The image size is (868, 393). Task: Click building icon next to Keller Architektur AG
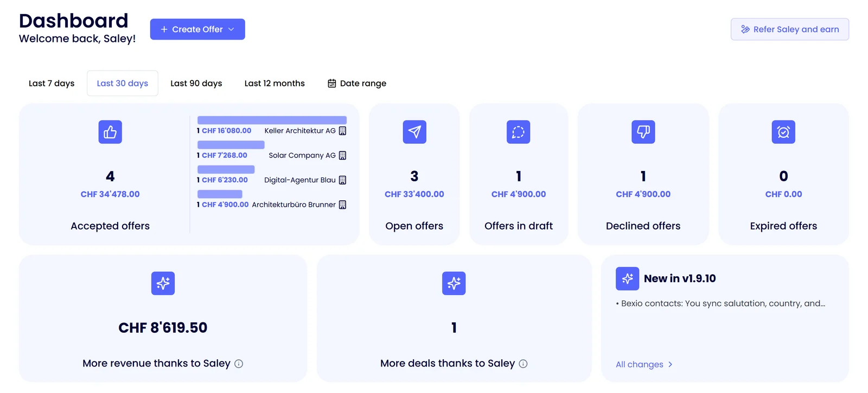pyautogui.click(x=342, y=131)
